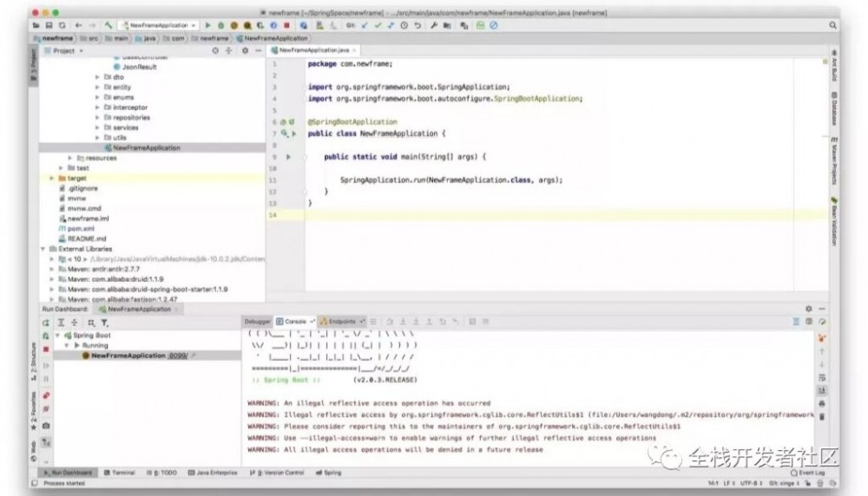Select README.md in the project tree
Image resolution: width=868 pixels, height=496 pixels.
click(82, 238)
